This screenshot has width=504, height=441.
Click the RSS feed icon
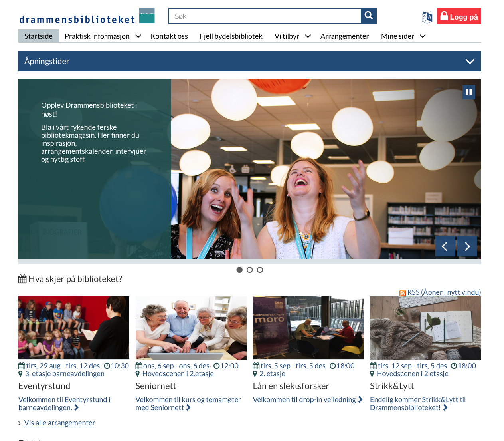tap(402, 293)
